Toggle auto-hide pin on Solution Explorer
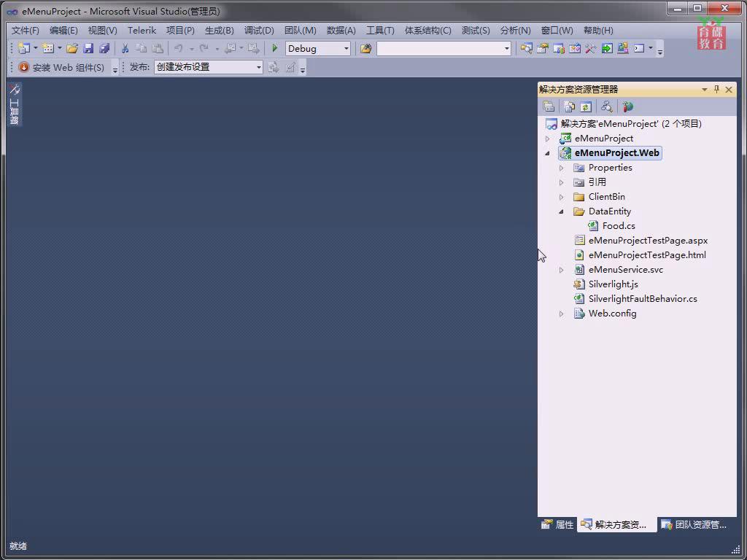The width and height of the screenshot is (747, 560). pyautogui.click(x=716, y=90)
